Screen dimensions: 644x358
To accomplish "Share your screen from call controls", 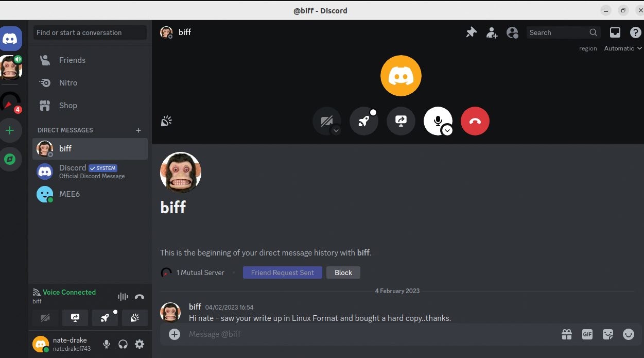I will (x=401, y=121).
